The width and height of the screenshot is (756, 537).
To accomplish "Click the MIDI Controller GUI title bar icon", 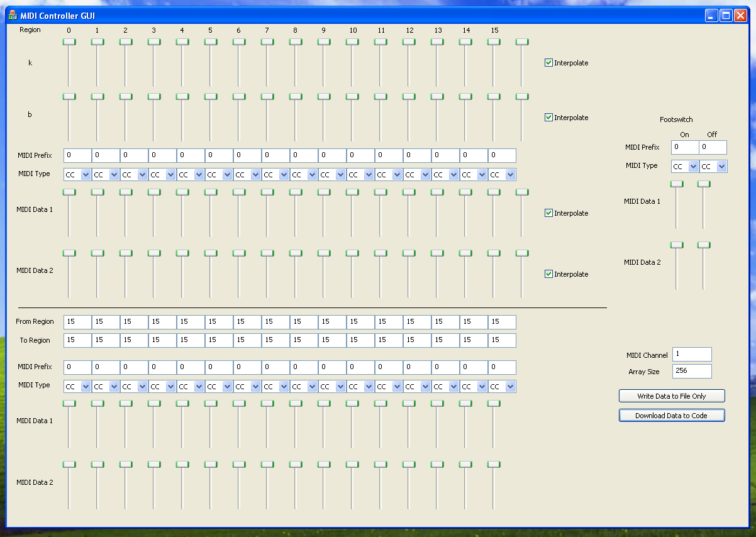I will (12, 16).
